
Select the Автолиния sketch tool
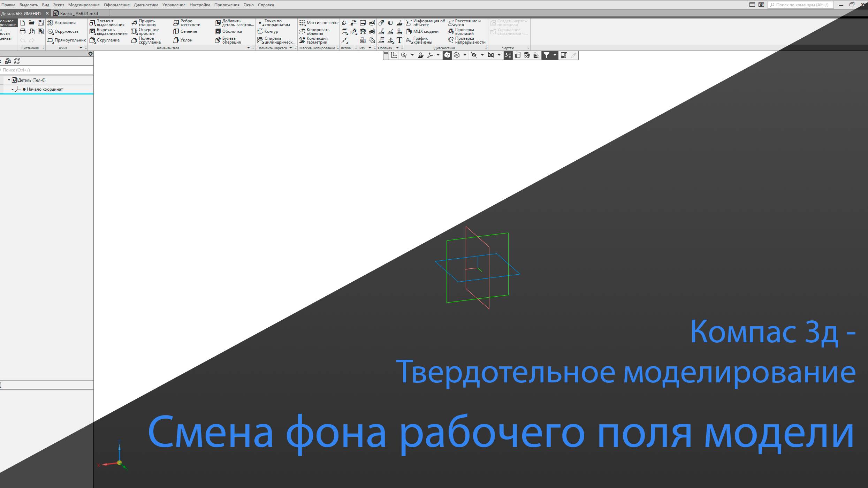(x=65, y=22)
